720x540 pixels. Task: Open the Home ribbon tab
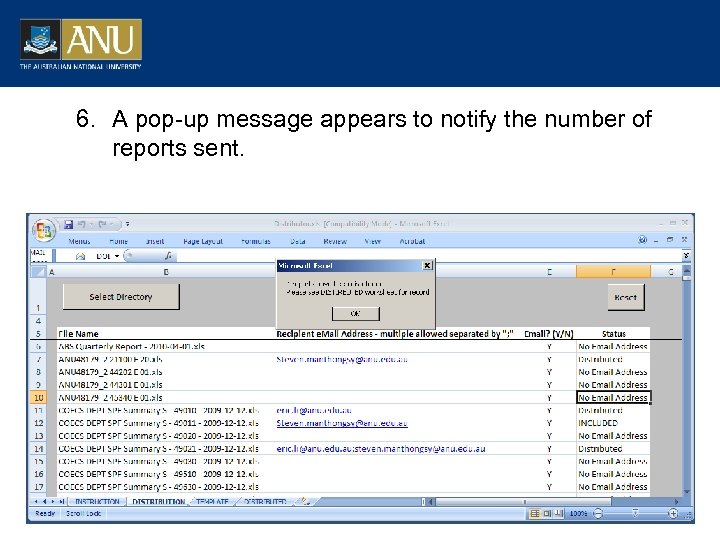118,241
